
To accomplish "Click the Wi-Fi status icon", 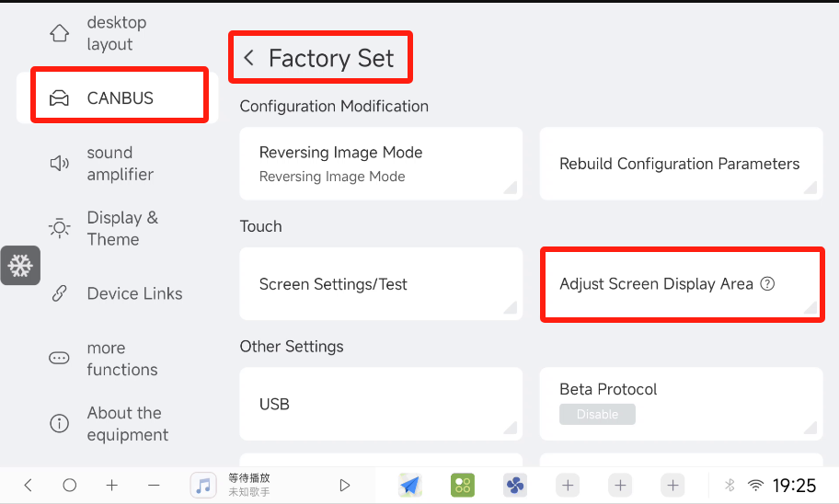I will [x=755, y=486].
